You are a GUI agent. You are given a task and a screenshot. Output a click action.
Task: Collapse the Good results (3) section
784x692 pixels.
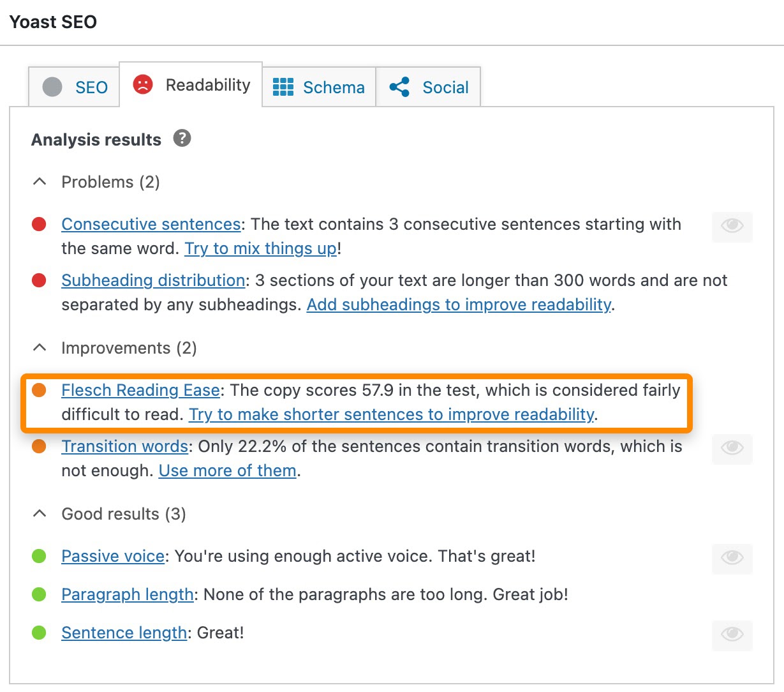point(40,514)
